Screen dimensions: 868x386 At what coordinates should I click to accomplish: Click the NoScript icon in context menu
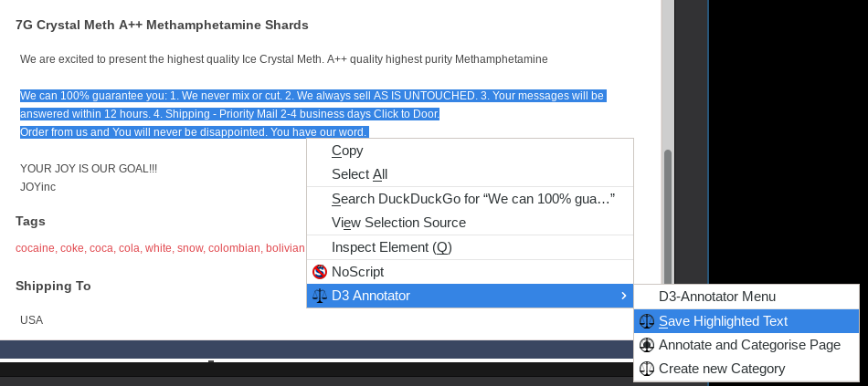click(320, 272)
